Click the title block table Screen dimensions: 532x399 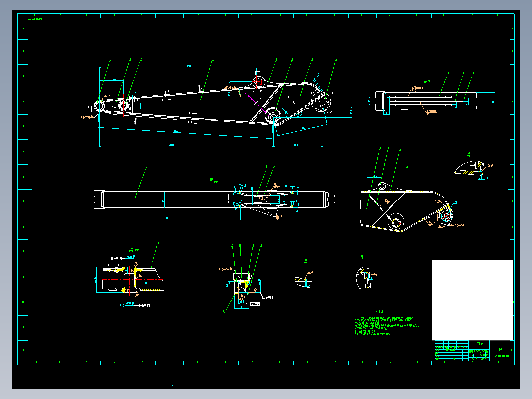tap(472, 351)
